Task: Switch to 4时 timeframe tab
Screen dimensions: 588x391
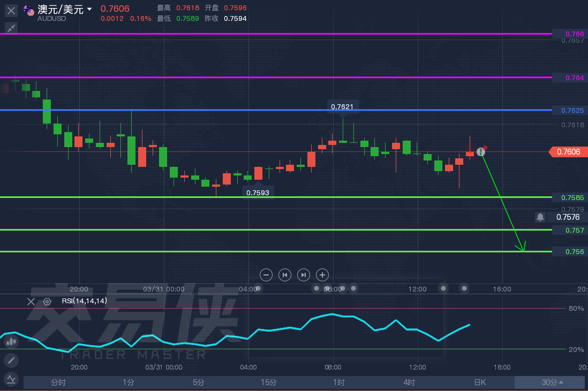Action: (409, 382)
